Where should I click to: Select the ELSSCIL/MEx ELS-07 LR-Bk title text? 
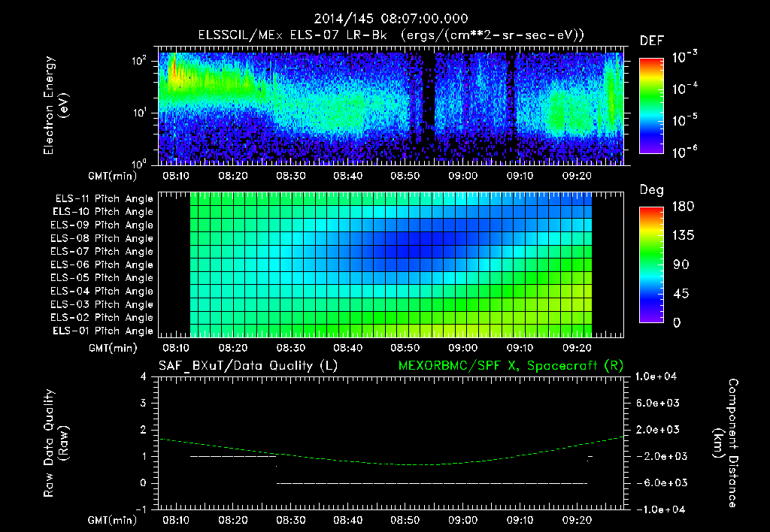coord(293,35)
